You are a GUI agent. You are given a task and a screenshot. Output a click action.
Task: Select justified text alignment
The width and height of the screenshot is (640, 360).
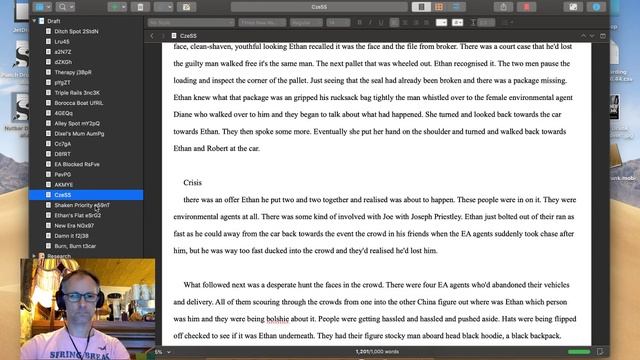[x=426, y=22]
